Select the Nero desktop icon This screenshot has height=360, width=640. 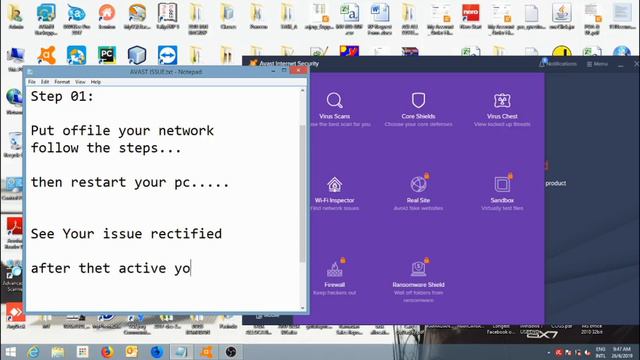click(471, 17)
